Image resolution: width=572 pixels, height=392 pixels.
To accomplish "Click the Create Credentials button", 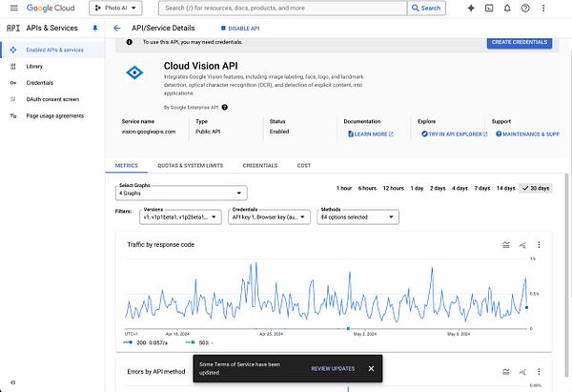I will [518, 42].
